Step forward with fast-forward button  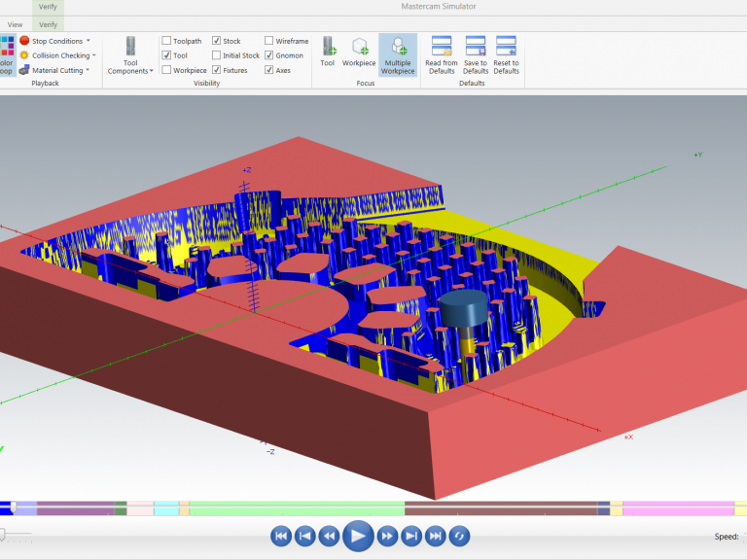coord(387,537)
